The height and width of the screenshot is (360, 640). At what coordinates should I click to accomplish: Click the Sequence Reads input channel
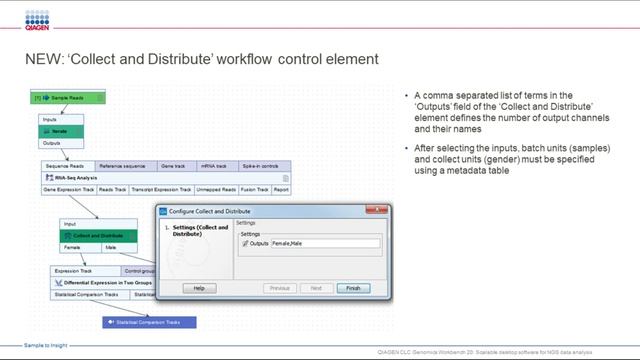point(68,166)
